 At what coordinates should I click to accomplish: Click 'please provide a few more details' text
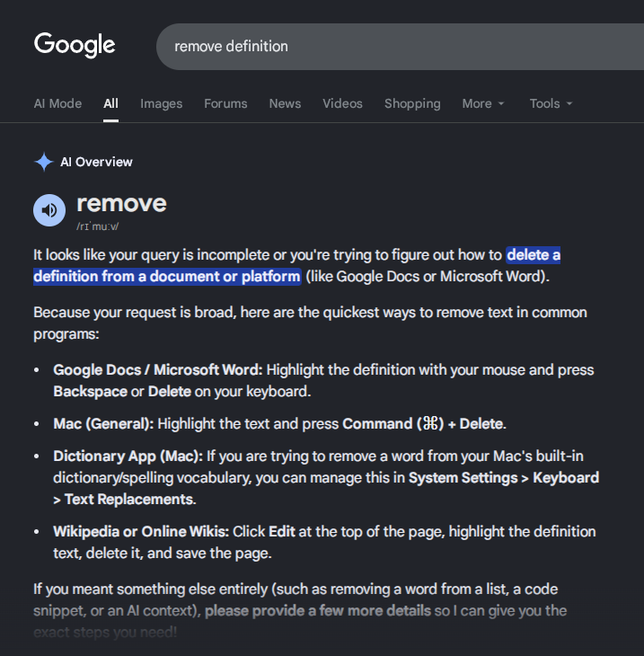[x=318, y=611]
